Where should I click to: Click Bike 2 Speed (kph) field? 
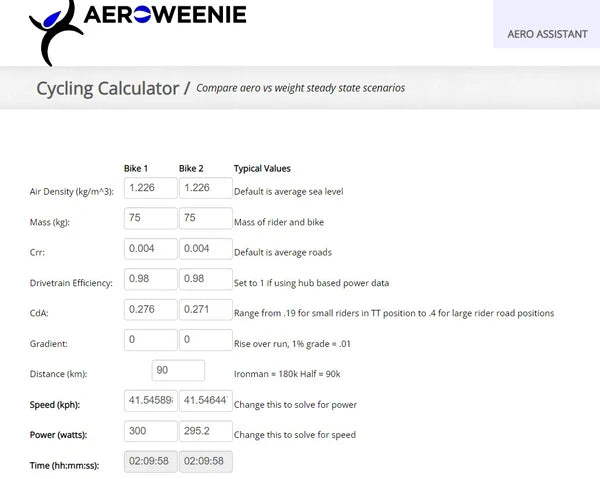click(204, 402)
